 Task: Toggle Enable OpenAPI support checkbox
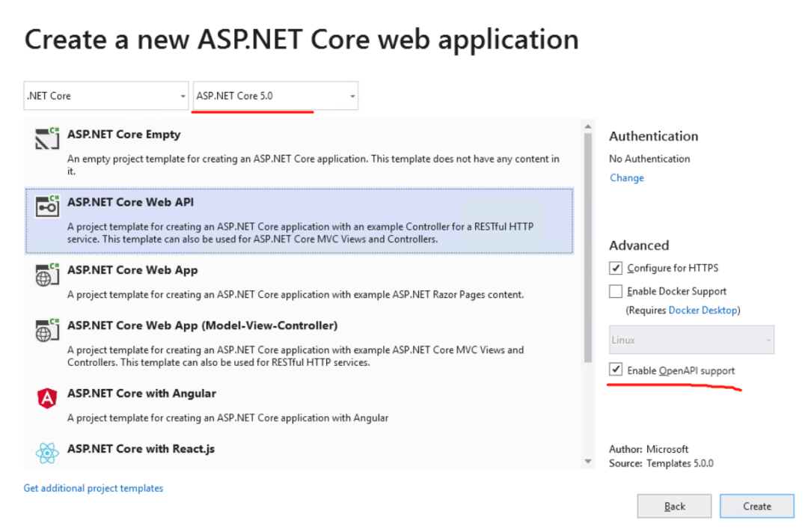pyautogui.click(x=615, y=370)
